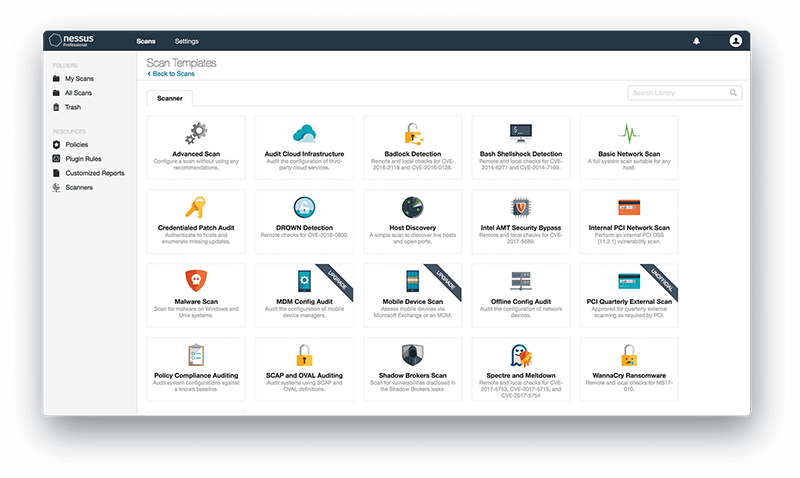This screenshot has height=478, width=800.
Task: Click the MDM Config Audit phone icon
Action: pyautogui.click(x=305, y=281)
